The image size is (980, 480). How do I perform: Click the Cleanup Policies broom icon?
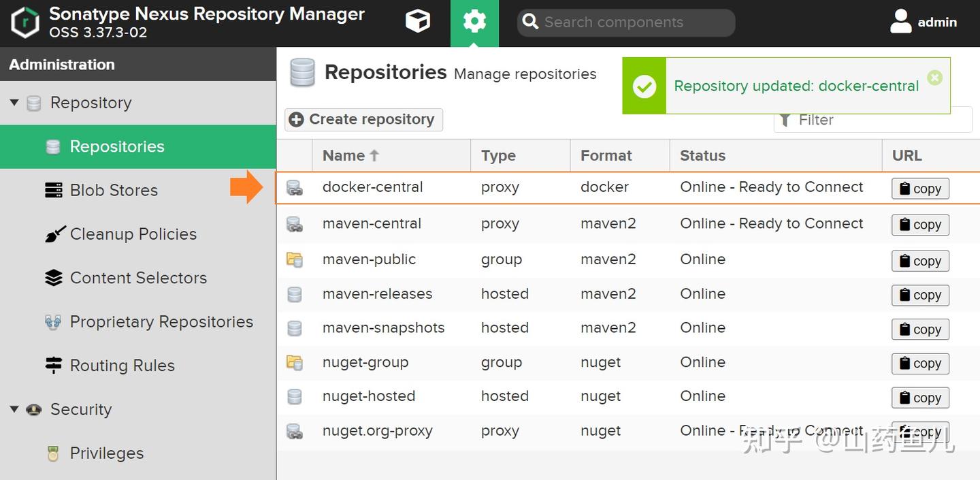coord(54,234)
